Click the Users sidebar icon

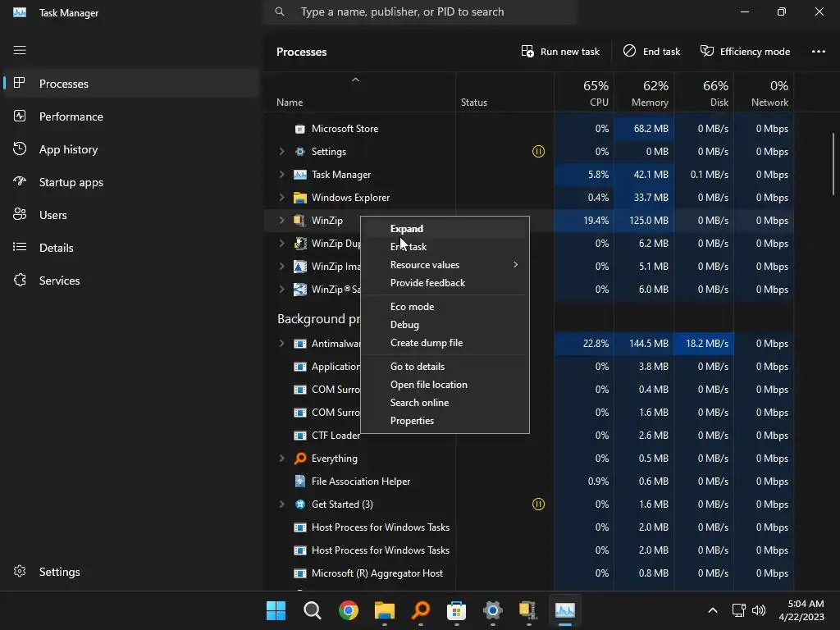[x=20, y=214]
